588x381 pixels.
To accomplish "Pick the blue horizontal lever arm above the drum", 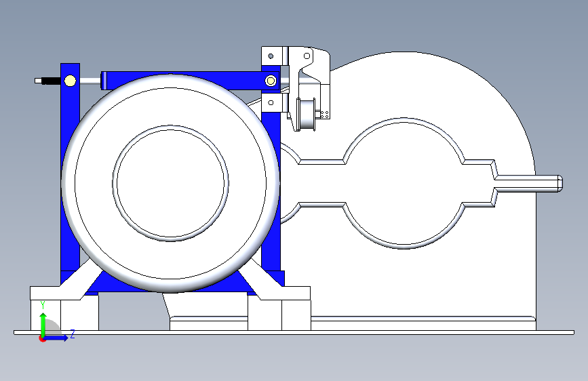I will pos(190,81).
